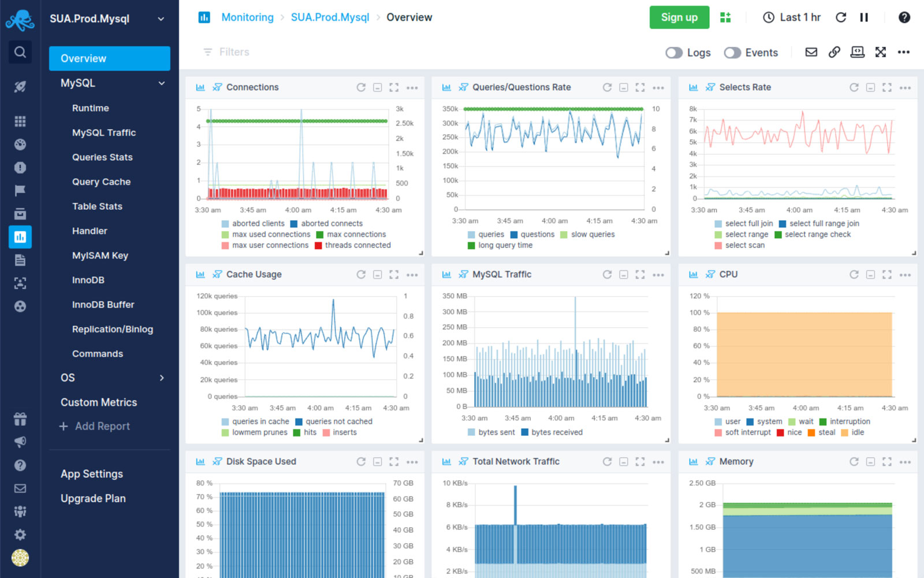Viewport: 924px width, 578px height.
Task: Pause auto-refresh of the dashboard
Action: pyautogui.click(x=864, y=17)
